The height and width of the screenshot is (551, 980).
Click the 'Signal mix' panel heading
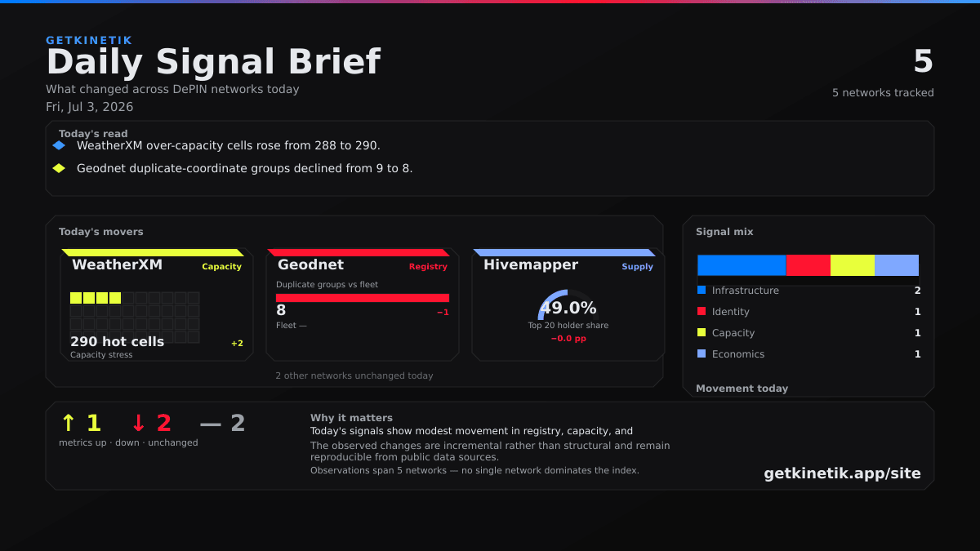tap(724, 232)
